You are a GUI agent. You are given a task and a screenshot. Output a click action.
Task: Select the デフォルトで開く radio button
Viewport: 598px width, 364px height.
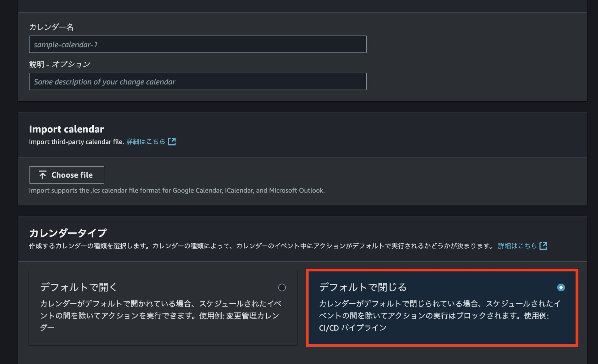point(282,288)
